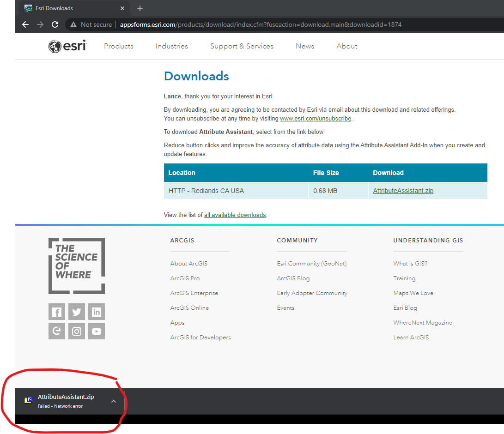The width and height of the screenshot is (504, 434).
Task: Click the Downloads page heading
Action: point(196,76)
